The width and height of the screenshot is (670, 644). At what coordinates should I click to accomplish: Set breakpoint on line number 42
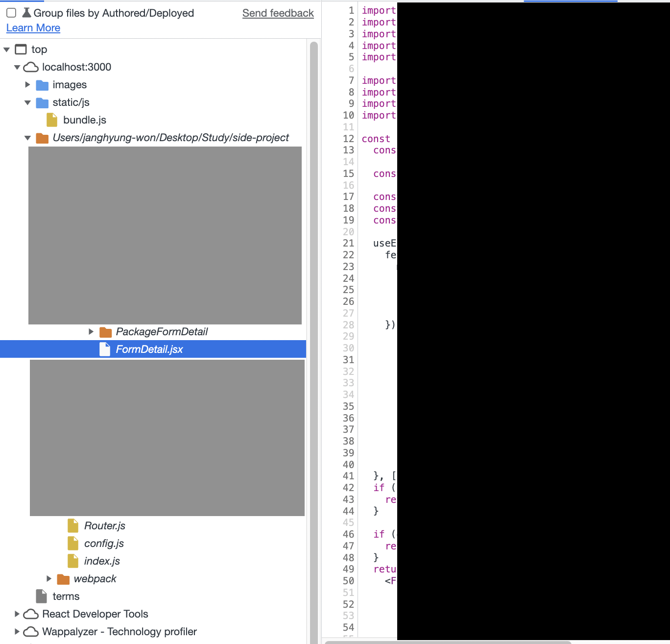click(348, 488)
